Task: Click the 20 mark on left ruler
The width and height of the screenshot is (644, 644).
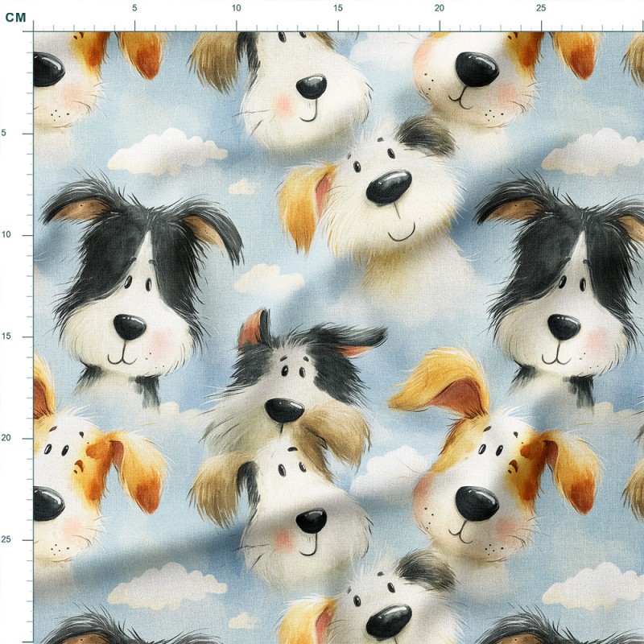Action: point(6,438)
